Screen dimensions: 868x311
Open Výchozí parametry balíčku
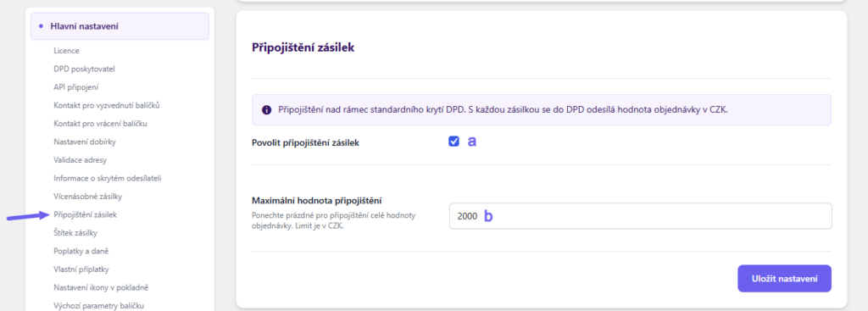click(x=99, y=305)
